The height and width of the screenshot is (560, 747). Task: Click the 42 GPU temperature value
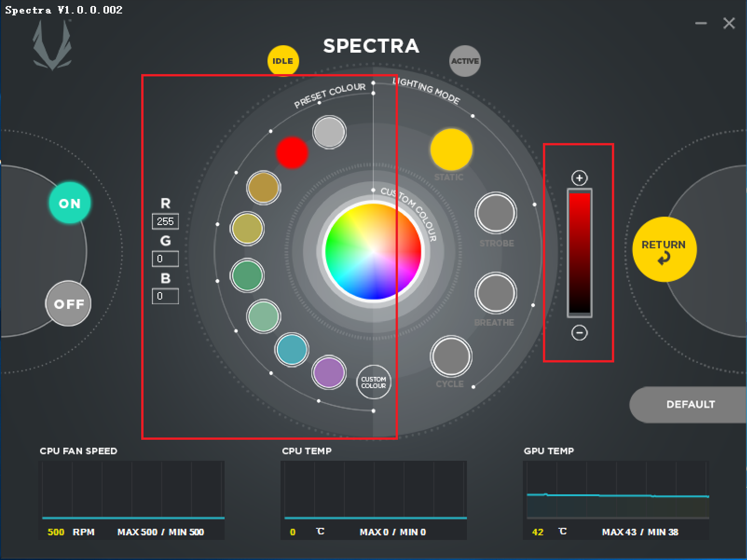(x=538, y=532)
